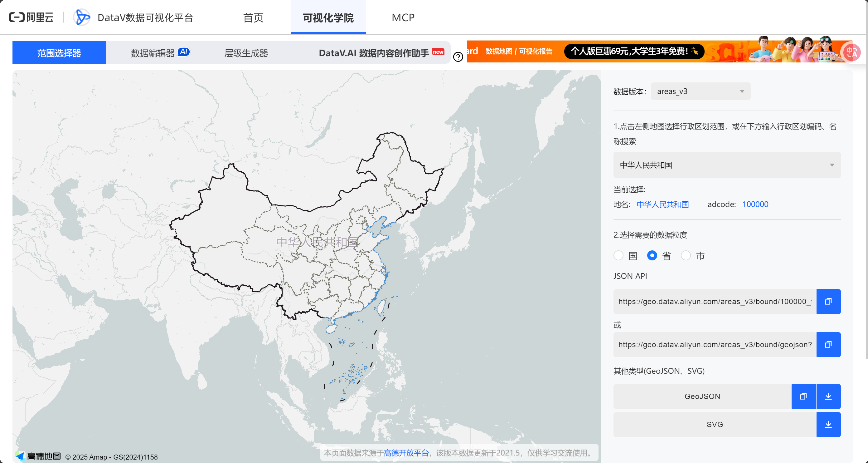Select the 省 granularity radio
This screenshot has height=463, width=868.
coord(652,256)
